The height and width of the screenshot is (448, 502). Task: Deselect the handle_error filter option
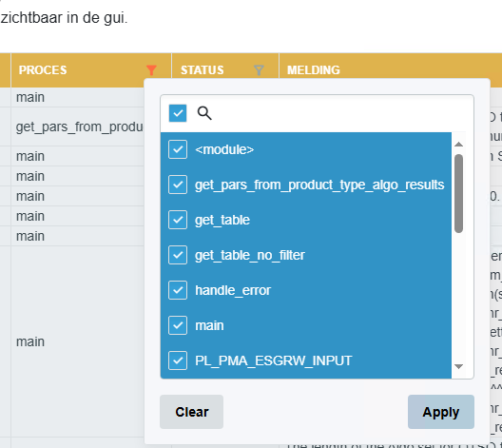click(x=178, y=290)
